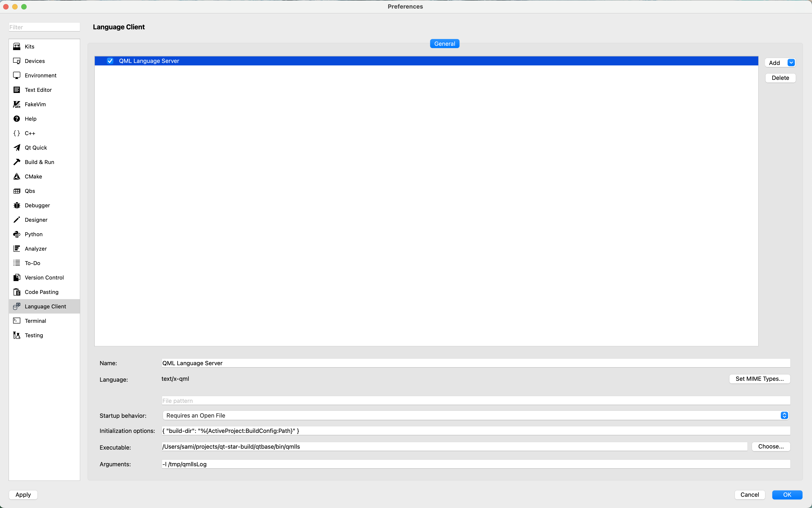Click the Delete server button
The image size is (812, 508).
(780, 78)
